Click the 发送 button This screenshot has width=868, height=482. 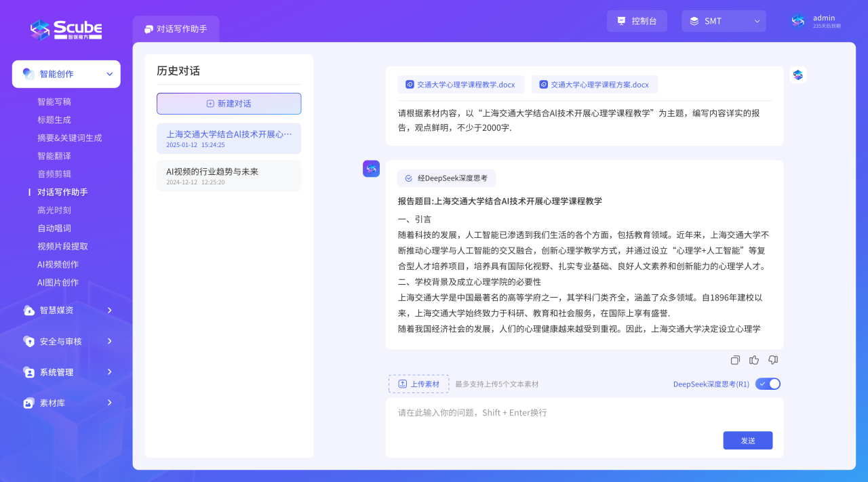point(747,440)
